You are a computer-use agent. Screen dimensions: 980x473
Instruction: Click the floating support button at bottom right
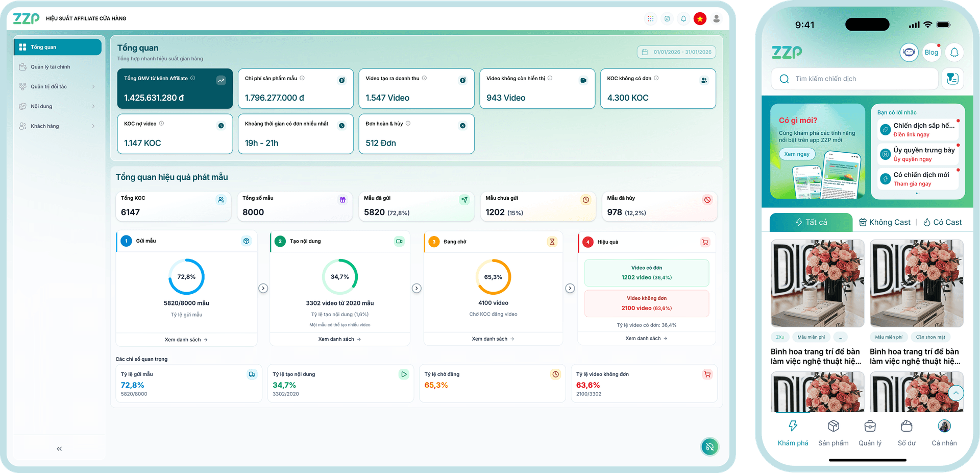[x=709, y=447]
